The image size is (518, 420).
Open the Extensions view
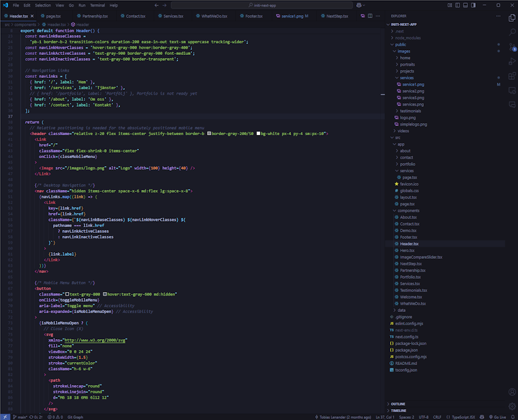pyautogui.click(x=512, y=76)
